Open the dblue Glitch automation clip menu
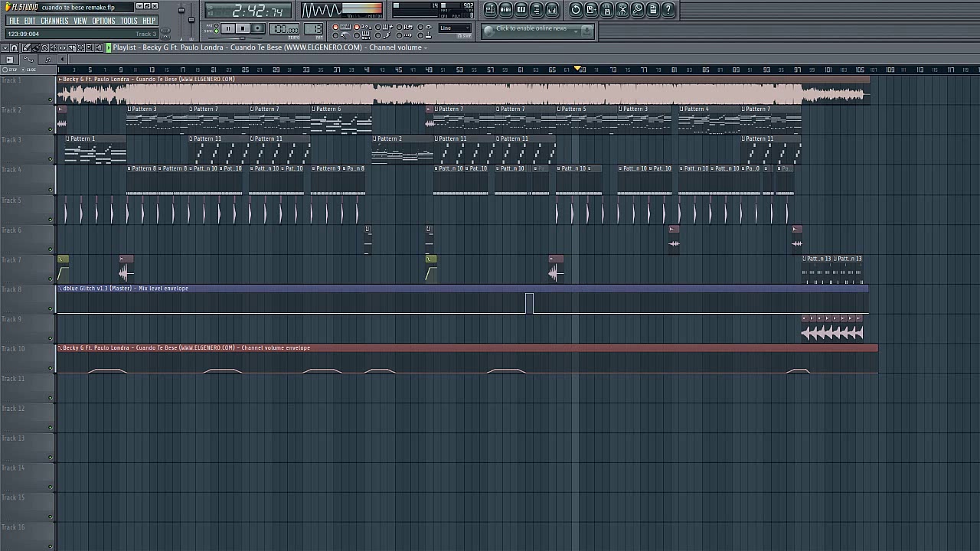 [60, 289]
